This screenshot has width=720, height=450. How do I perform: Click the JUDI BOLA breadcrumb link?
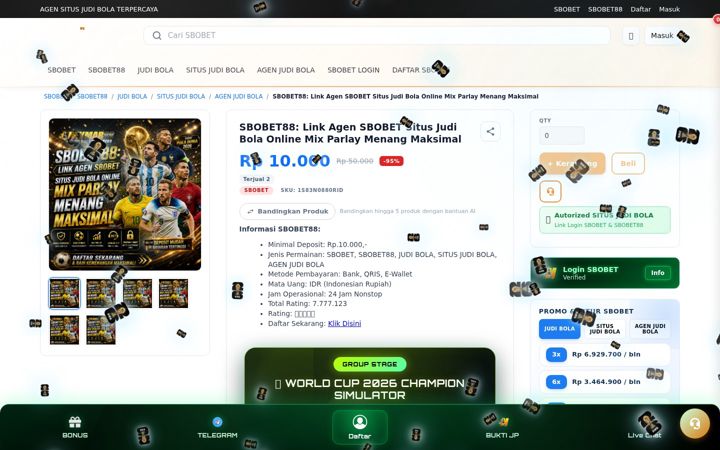click(x=132, y=96)
